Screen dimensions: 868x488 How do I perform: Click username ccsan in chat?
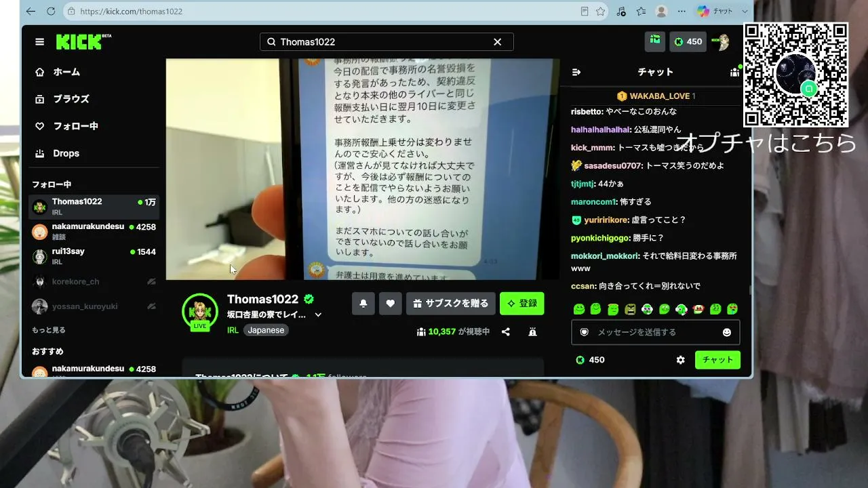coord(583,287)
